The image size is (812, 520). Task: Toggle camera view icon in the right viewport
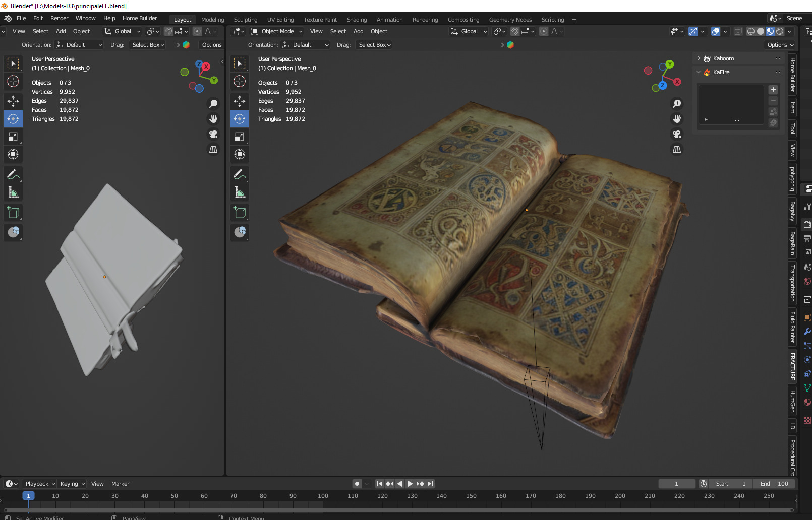pyautogui.click(x=677, y=134)
